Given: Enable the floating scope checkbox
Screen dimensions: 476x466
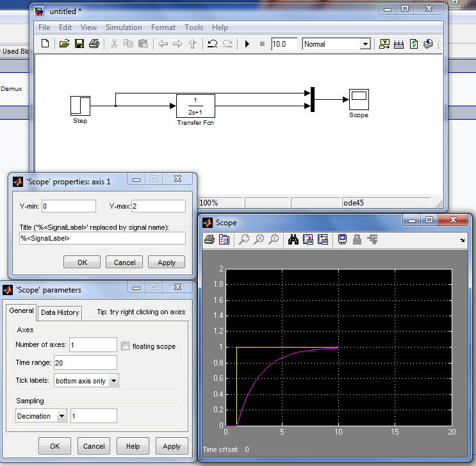Looking at the screenshot, I should (125, 346).
